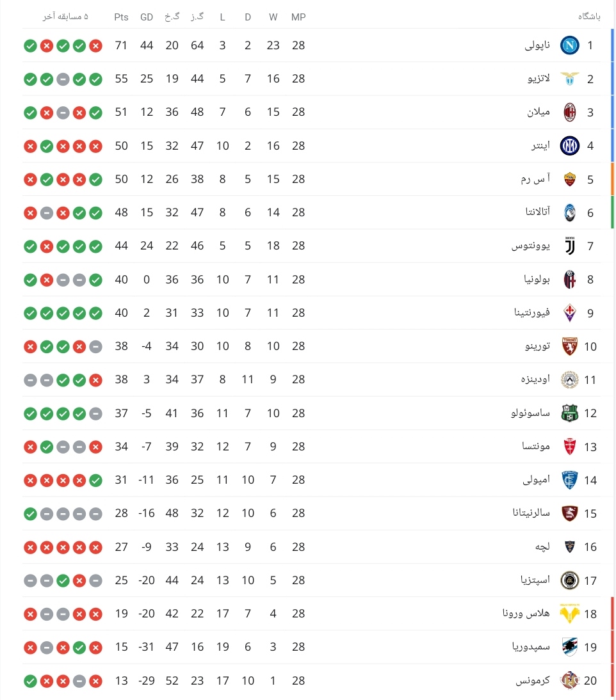
Task: Click the کرمونس team name in row 20
Action: click(533, 680)
